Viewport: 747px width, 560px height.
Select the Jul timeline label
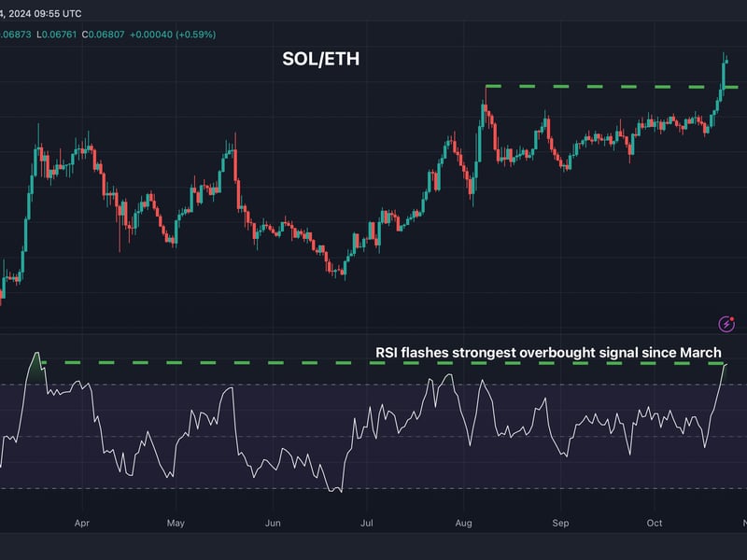click(367, 524)
